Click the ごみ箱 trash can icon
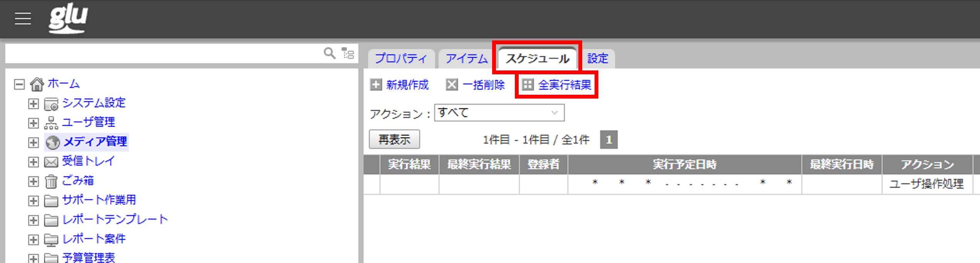This screenshot has height=263, width=980. coord(51,181)
